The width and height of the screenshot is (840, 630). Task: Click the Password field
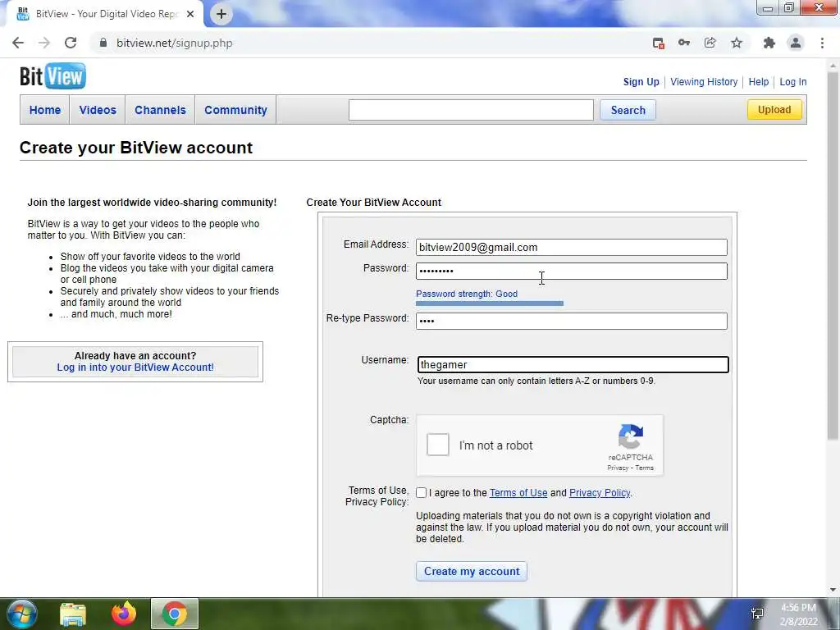pos(572,271)
